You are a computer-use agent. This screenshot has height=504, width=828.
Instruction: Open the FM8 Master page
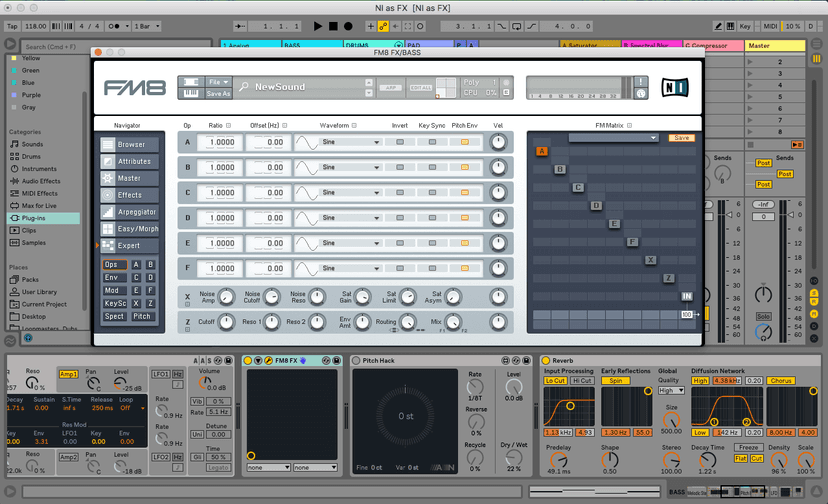click(x=129, y=178)
